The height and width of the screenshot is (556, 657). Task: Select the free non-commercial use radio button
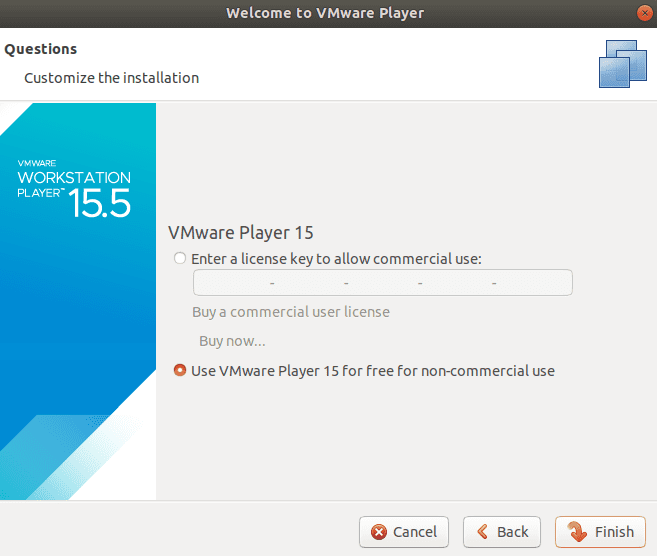tap(180, 371)
